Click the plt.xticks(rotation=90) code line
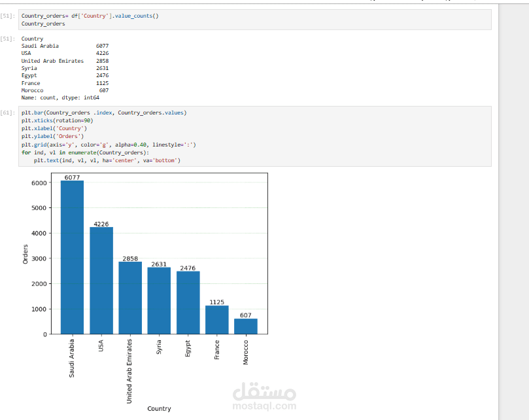This screenshot has width=529, height=420. (57, 120)
